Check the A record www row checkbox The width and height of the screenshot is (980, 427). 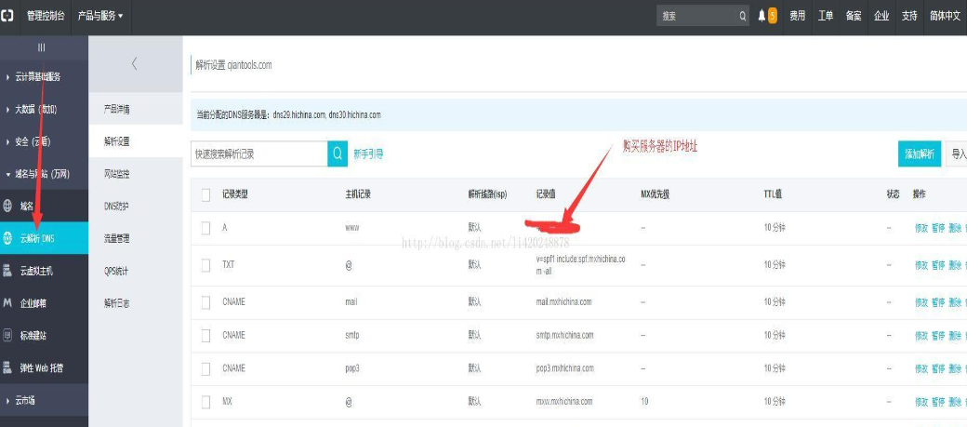coord(205,228)
